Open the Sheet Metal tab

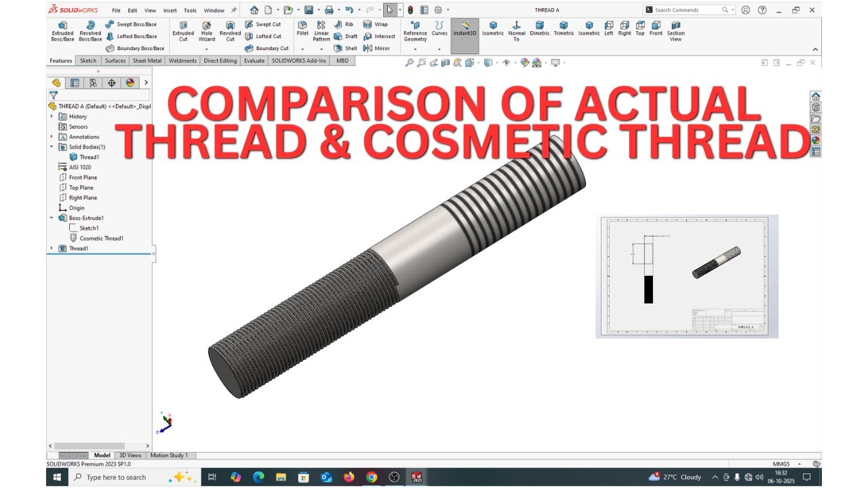coord(147,61)
